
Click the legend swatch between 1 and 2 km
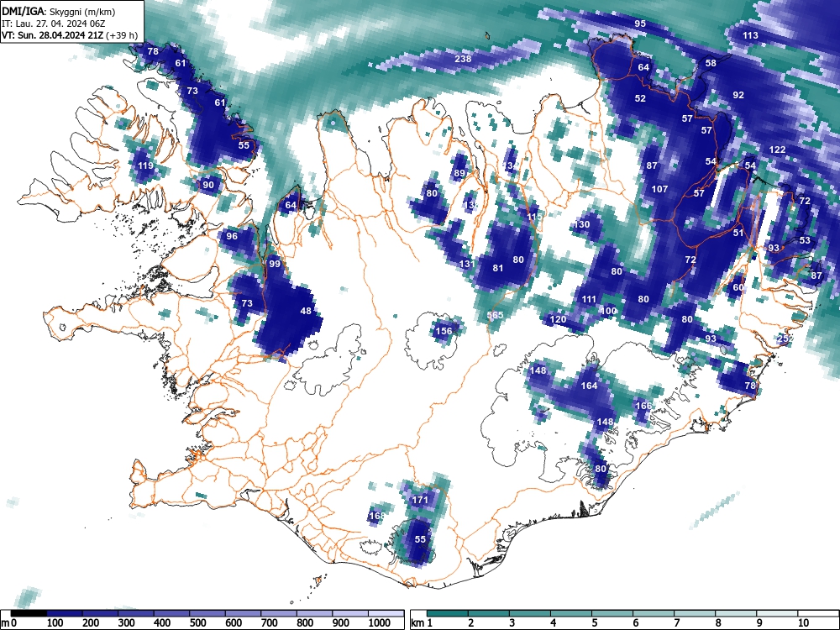[448, 613]
